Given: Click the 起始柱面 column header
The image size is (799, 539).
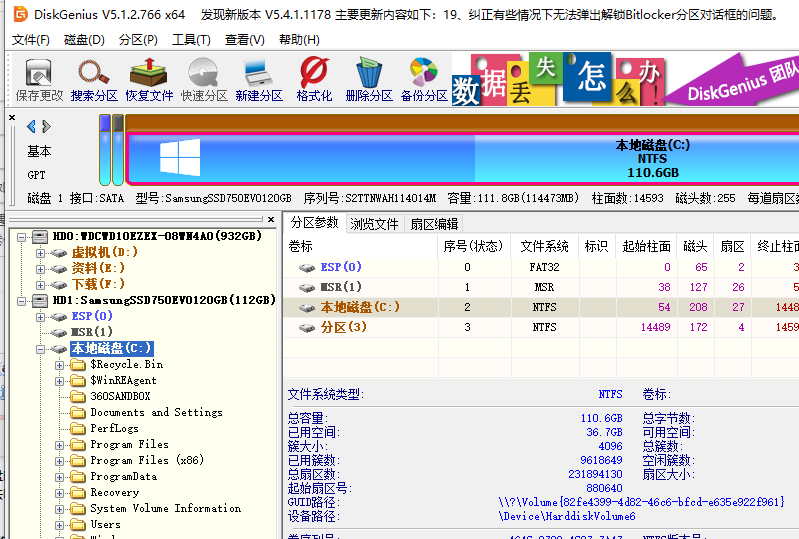Looking at the screenshot, I should click(x=646, y=247).
